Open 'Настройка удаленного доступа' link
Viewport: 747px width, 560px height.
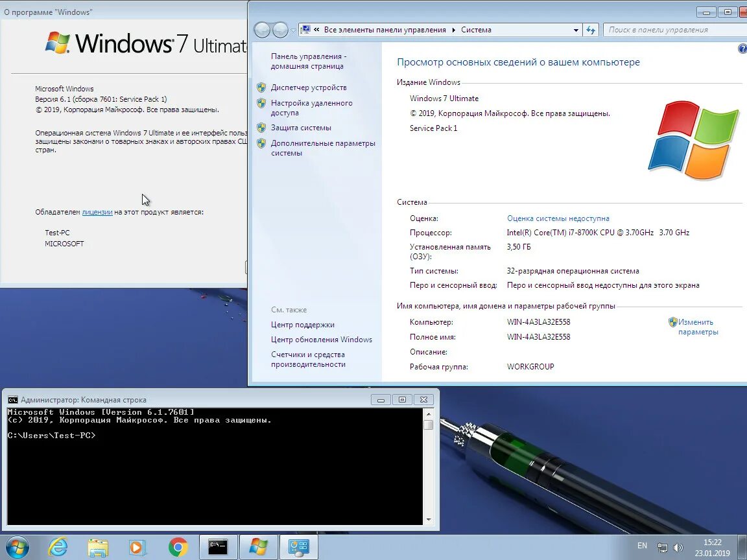pos(311,108)
